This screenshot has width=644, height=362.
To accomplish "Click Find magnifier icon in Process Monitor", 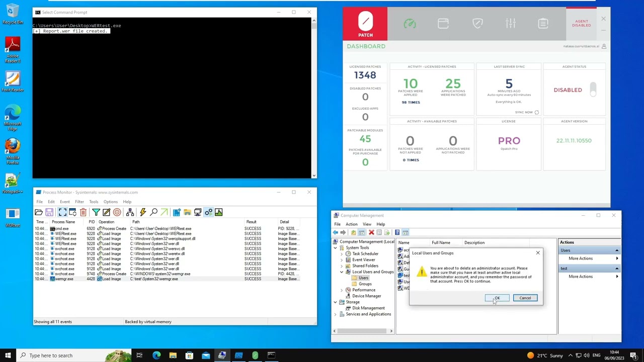I will [x=153, y=212].
